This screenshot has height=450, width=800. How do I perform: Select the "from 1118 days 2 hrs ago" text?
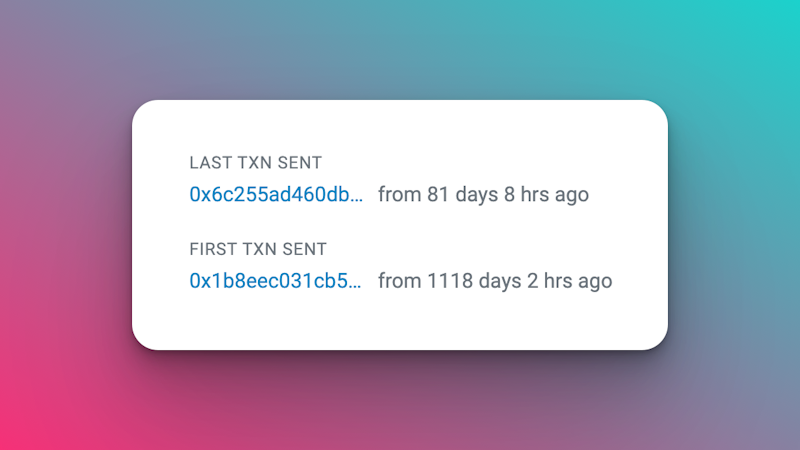point(495,281)
